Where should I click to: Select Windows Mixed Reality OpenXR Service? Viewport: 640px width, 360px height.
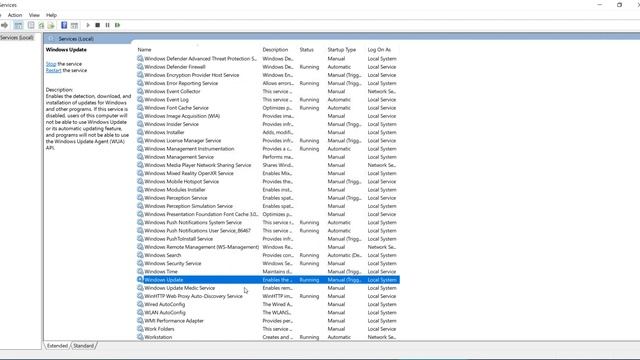click(x=189, y=173)
